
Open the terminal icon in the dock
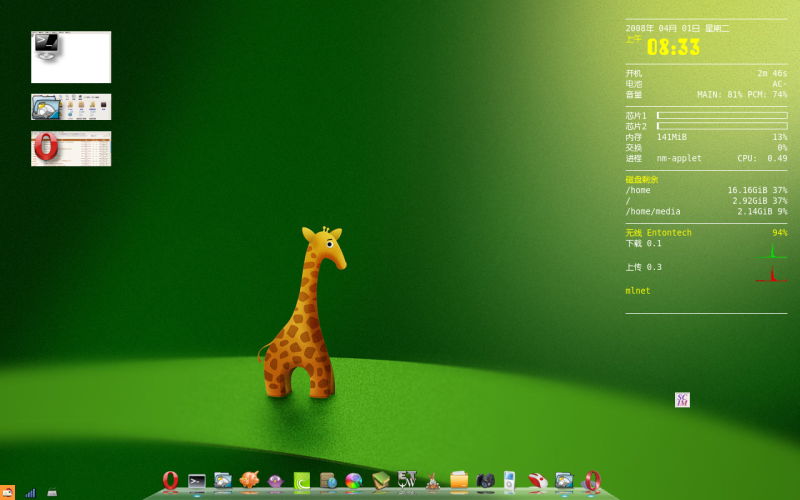(x=196, y=482)
